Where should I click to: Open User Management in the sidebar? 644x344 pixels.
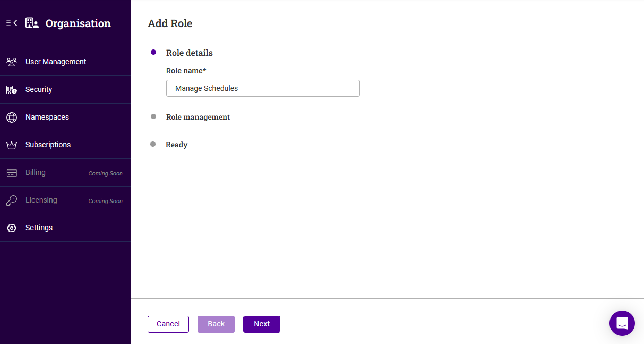[65, 62]
